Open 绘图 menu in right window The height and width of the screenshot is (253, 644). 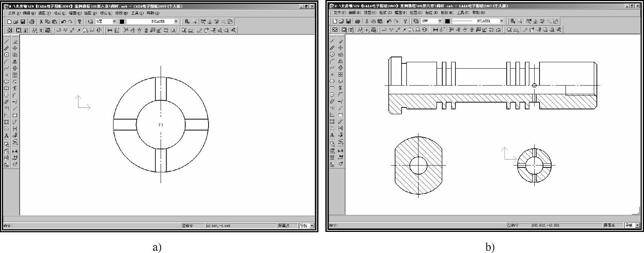(x=416, y=13)
